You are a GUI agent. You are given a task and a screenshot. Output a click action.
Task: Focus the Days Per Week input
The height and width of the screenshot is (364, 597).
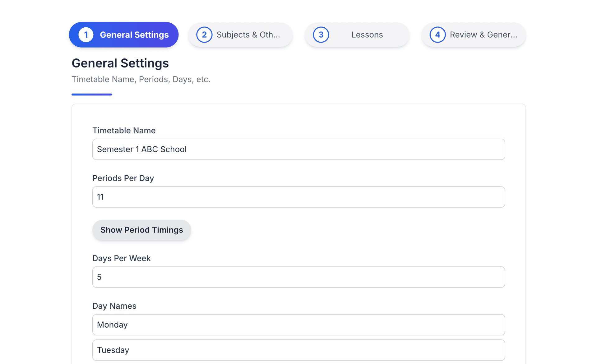point(298,277)
